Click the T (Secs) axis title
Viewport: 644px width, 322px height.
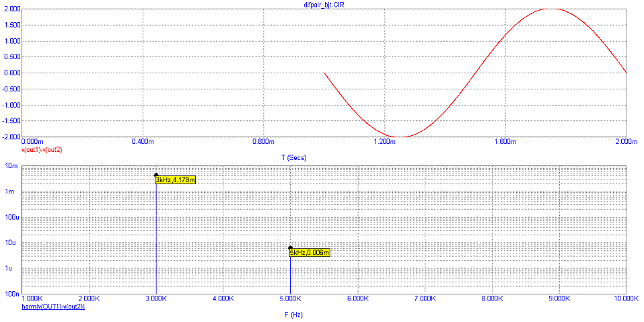pyautogui.click(x=293, y=158)
